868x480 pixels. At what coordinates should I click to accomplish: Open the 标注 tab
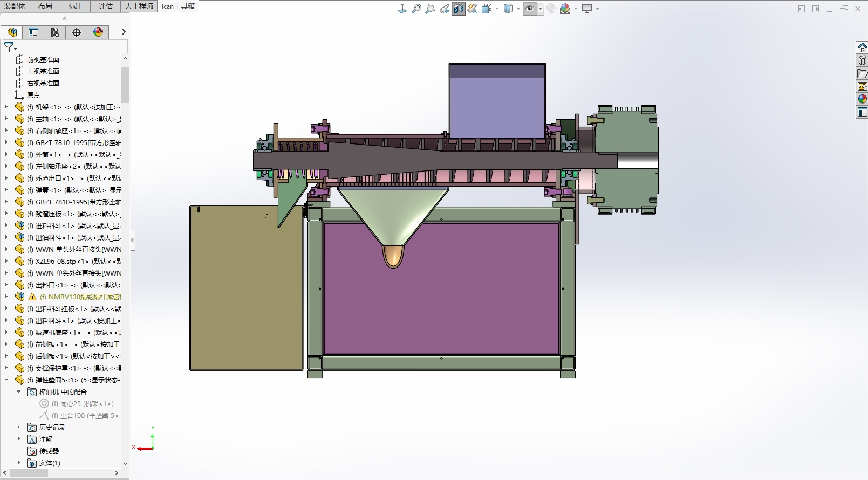click(76, 6)
